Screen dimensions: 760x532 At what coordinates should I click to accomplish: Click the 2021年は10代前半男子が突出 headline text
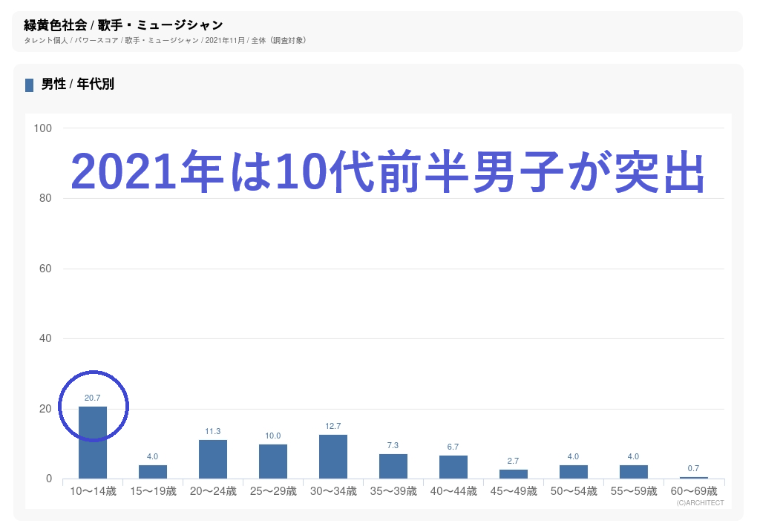387,173
